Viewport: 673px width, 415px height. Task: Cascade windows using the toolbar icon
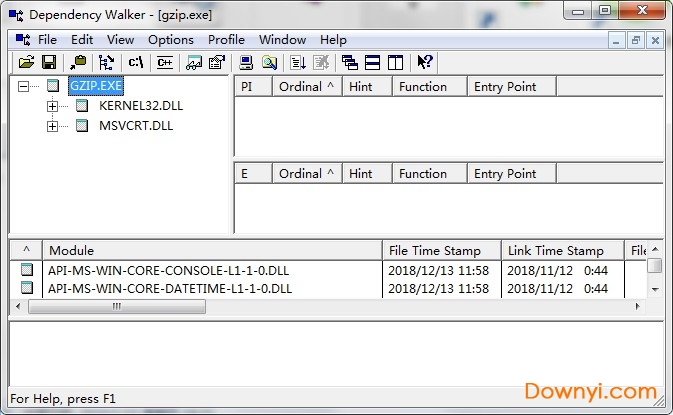(349, 62)
